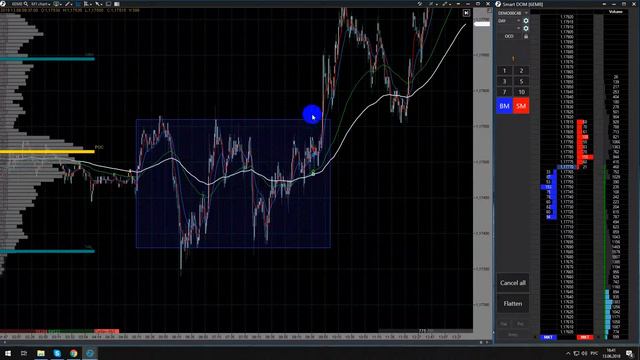This screenshot has height=360, width=640.
Task: Set order quantity with the 3 button
Action: coord(504,81)
